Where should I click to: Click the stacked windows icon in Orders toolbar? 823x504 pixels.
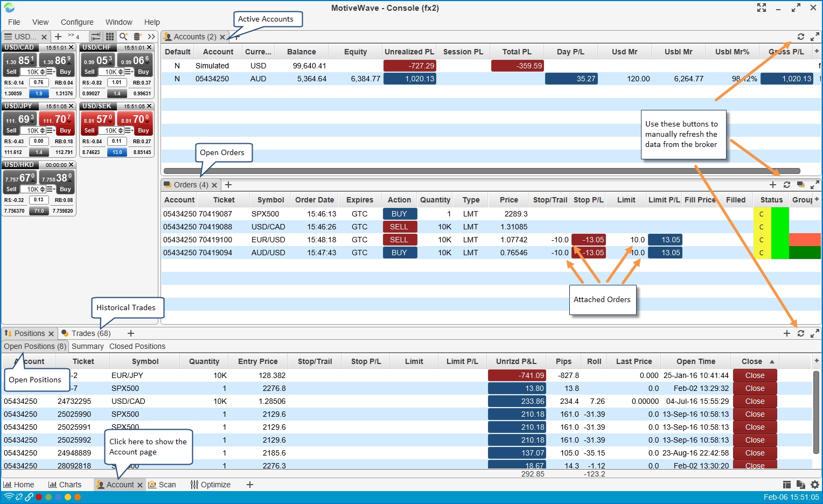coord(801,185)
